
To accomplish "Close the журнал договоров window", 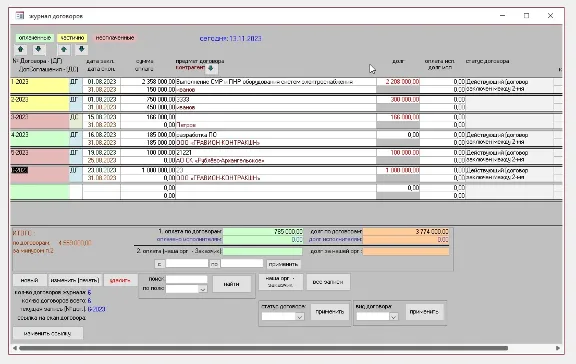I will click(550, 15).
